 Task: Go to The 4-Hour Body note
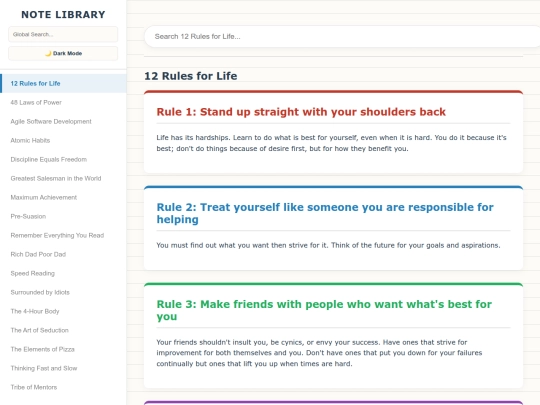(63, 311)
